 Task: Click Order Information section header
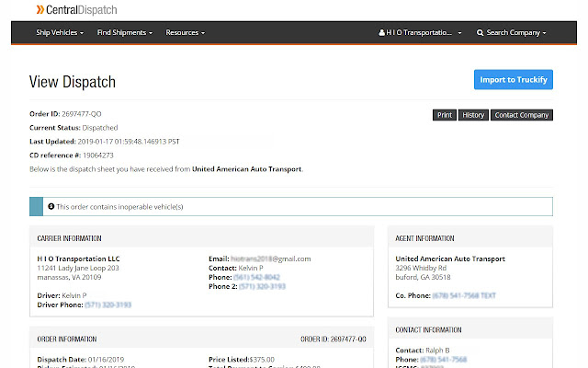67,339
